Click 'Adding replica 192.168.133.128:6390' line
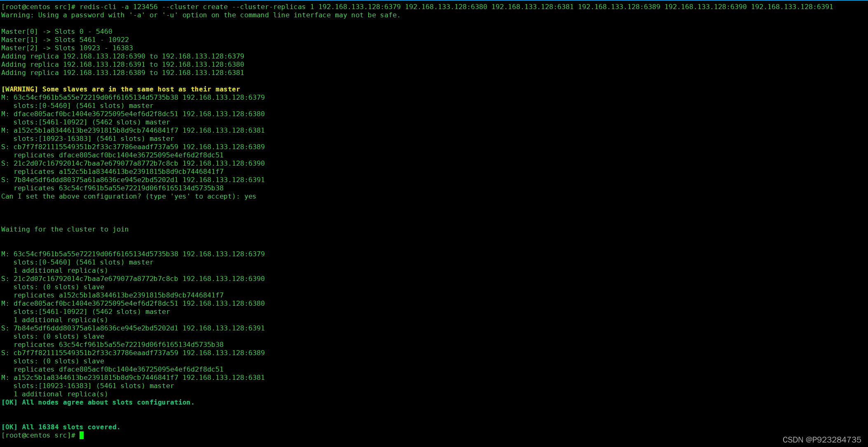 tap(122, 56)
